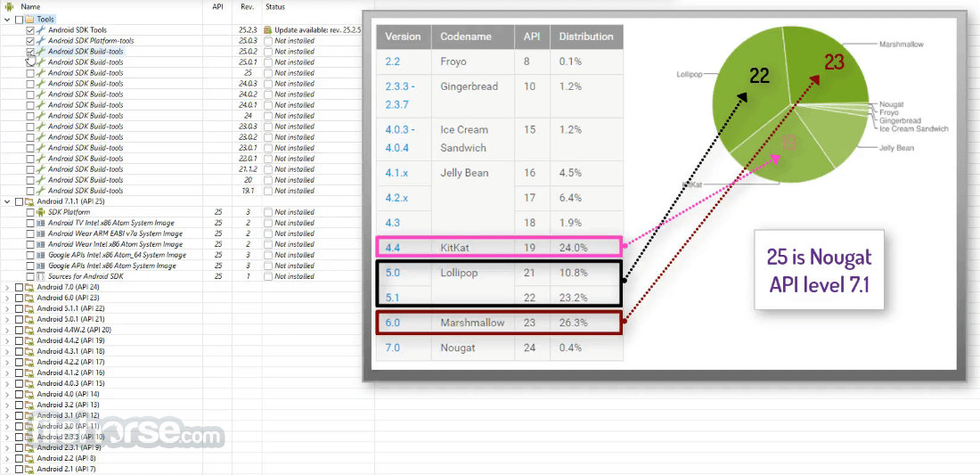Click the Android 5.1.1 (API 22) folder icon
980x475 pixels.
pos(29,308)
